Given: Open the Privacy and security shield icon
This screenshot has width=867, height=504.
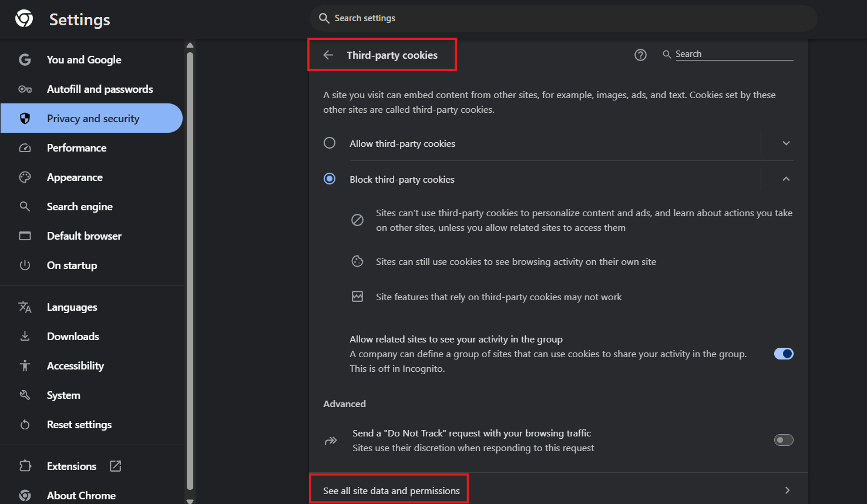Looking at the screenshot, I should click(x=25, y=118).
